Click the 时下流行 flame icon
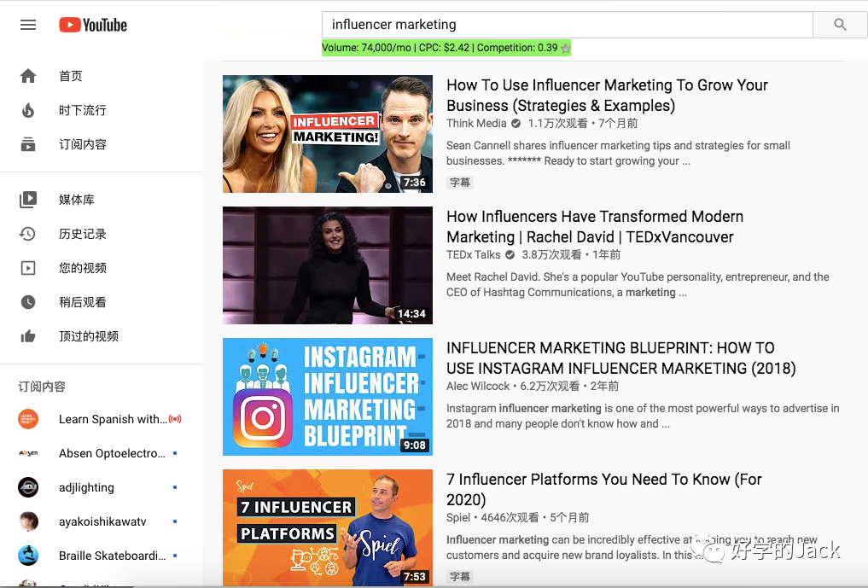Image resolution: width=868 pixels, height=588 pixels. 28,110
